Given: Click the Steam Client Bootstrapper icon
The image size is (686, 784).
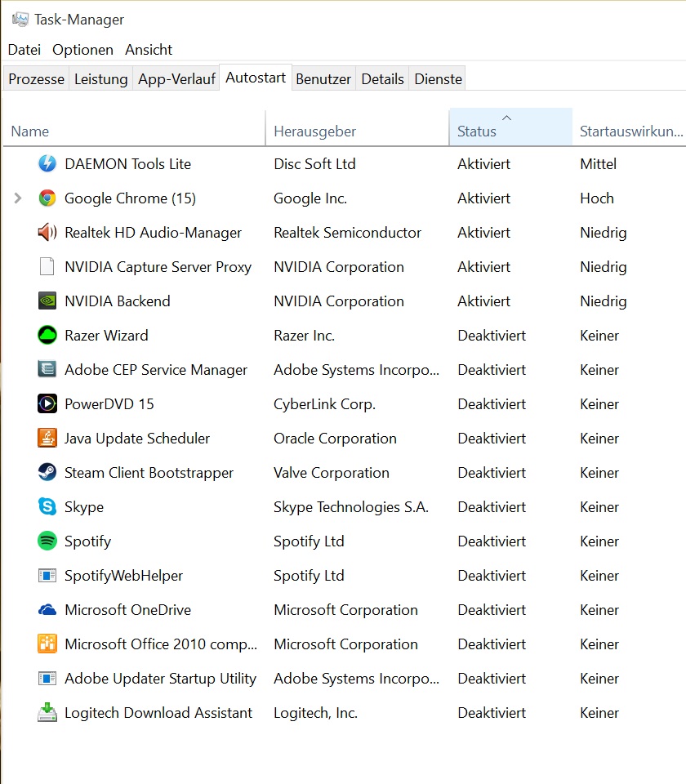Looking at the screenshot, I should 47,472.
